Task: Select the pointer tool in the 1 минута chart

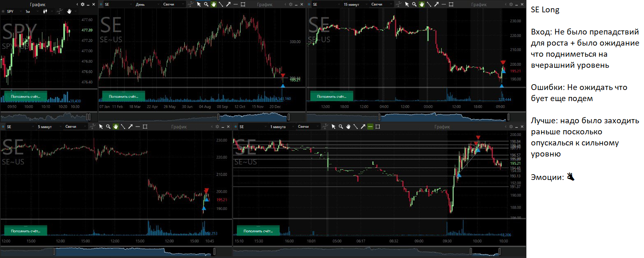Action: (334, 127)
